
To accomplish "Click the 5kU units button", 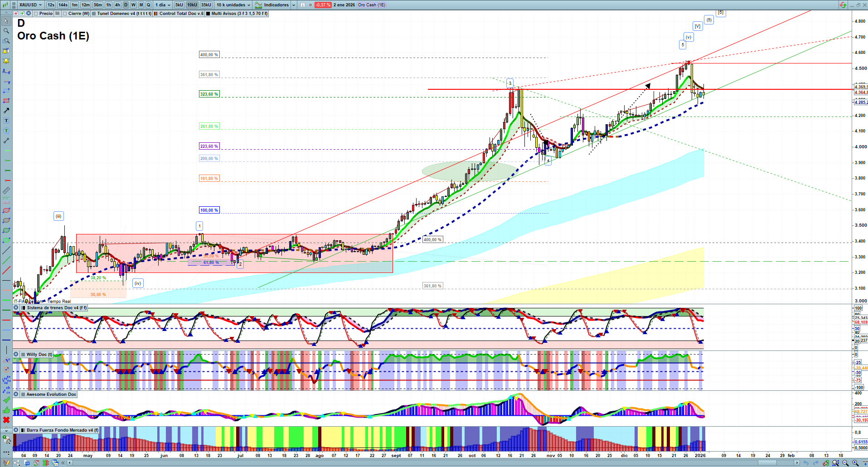I will click(179, 5).
